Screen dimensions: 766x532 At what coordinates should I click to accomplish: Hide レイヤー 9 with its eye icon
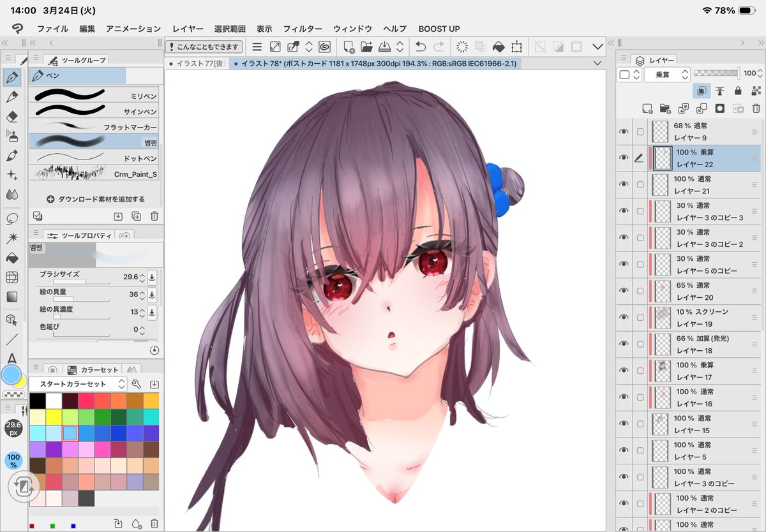click(624, 131)
